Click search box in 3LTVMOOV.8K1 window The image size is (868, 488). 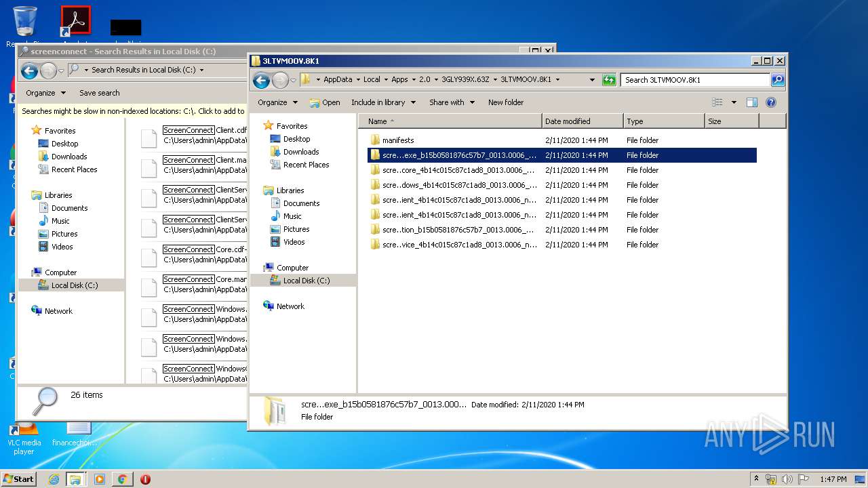[695, 80]
